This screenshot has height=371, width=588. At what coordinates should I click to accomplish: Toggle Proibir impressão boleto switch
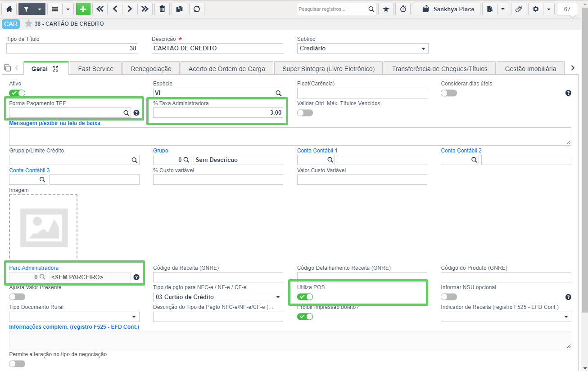click(305, 317)
